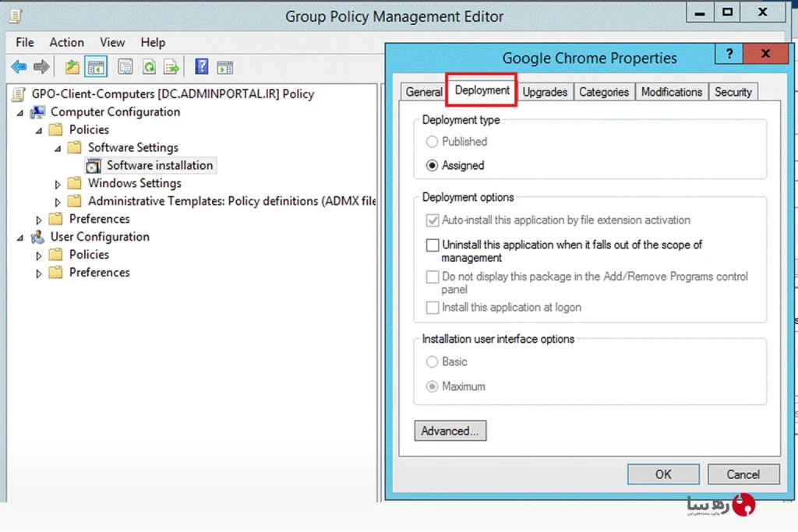The image size is (798, 532).
Task: Expand the Windows Settings node
Action: coord(58,184)
